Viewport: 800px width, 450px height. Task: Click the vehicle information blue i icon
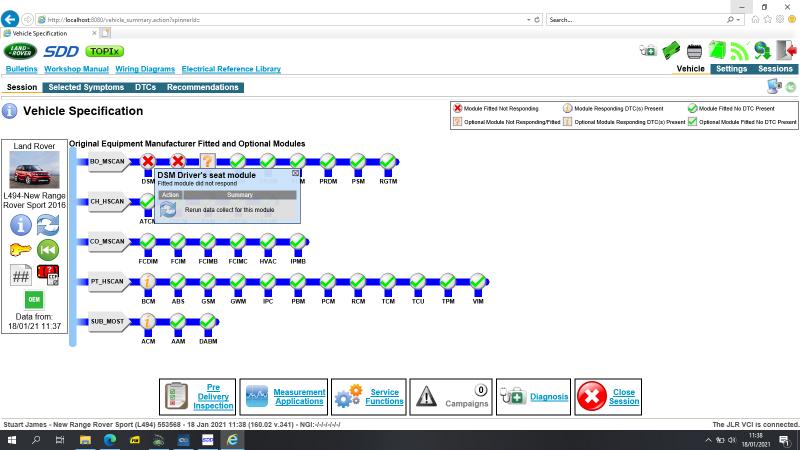click(x=21, y=225)
